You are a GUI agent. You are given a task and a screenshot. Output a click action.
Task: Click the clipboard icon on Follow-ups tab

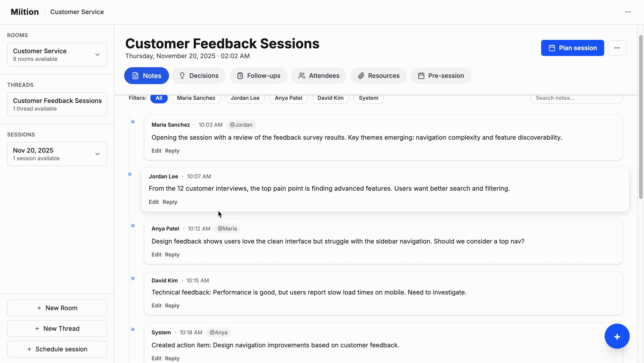pos(240,76)
